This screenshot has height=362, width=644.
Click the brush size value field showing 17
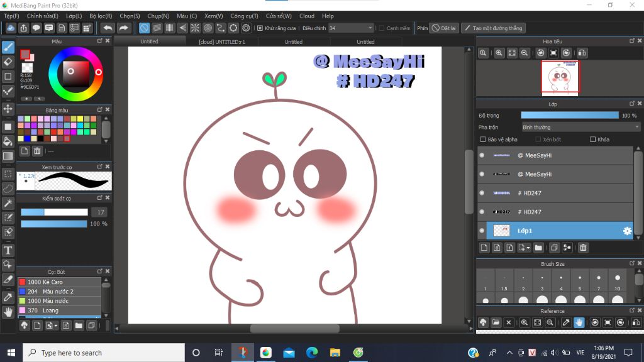100,212
